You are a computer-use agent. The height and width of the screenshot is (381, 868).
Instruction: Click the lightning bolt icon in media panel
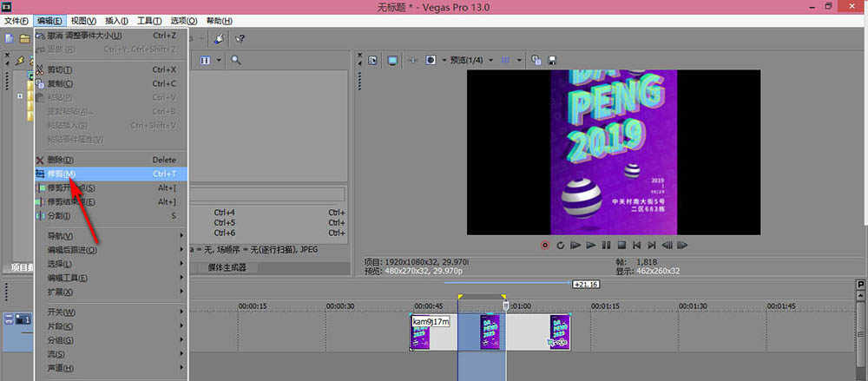pos(21,61)
